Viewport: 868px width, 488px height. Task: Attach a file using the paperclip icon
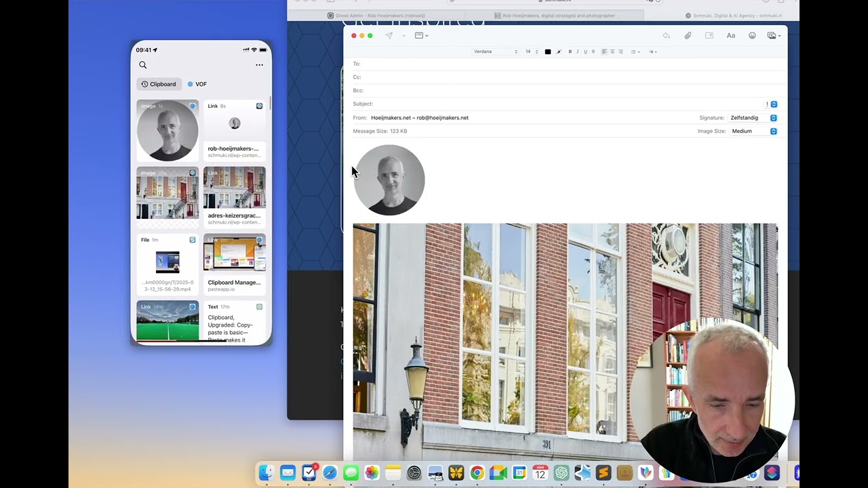click(688, 35)
